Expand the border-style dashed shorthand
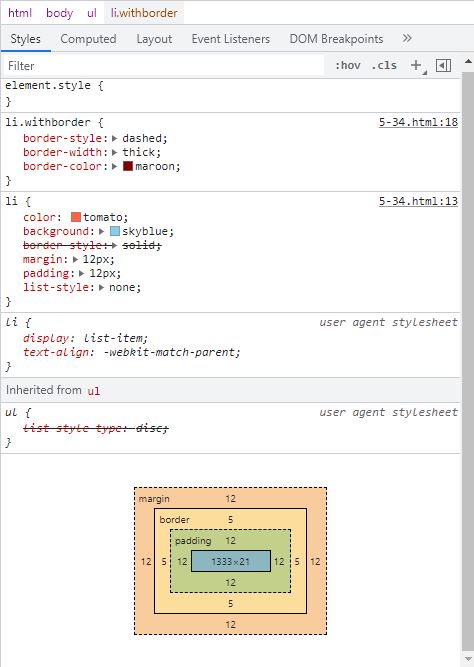Screen dimensions: 474x667 coord(114,138)
